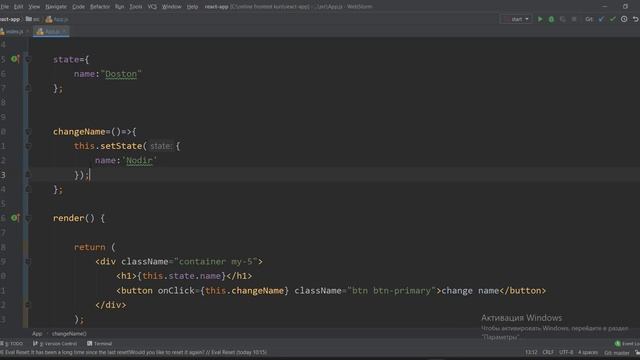Click the Stop process icon
640x360 pixels.
click(x=574, y=19)
